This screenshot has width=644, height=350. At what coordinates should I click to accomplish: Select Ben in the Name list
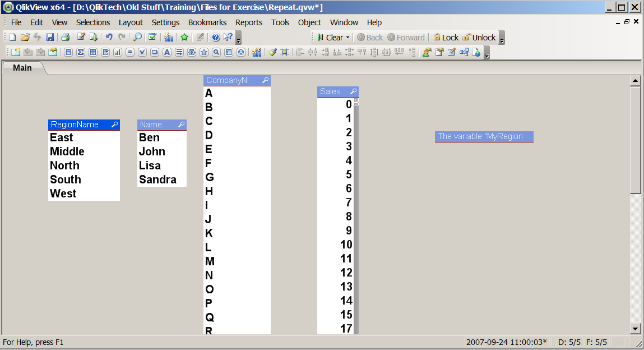click(162, 137)
